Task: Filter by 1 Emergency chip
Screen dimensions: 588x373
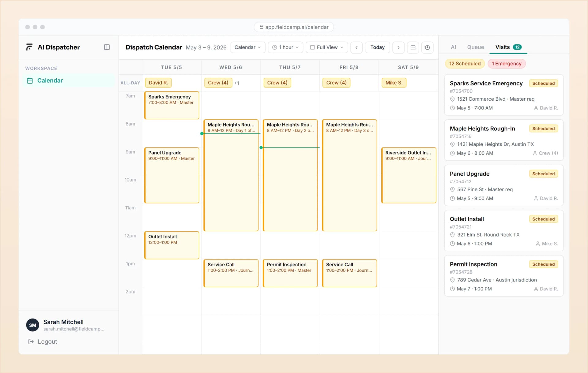Action: tap(507, 64)
